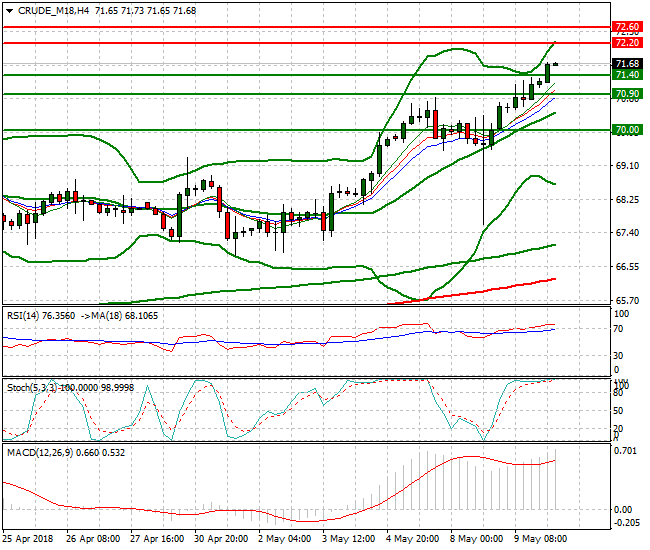The width and height of the screenshot is (650, 550).
Task: Click the 26 Apr 08:00 time label
Action: click(x=93, y=539)
